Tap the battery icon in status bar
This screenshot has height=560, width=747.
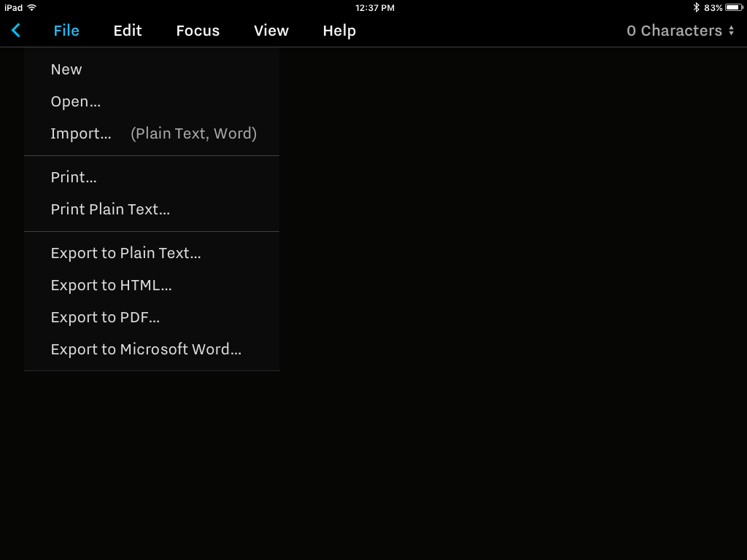(734, 7)
